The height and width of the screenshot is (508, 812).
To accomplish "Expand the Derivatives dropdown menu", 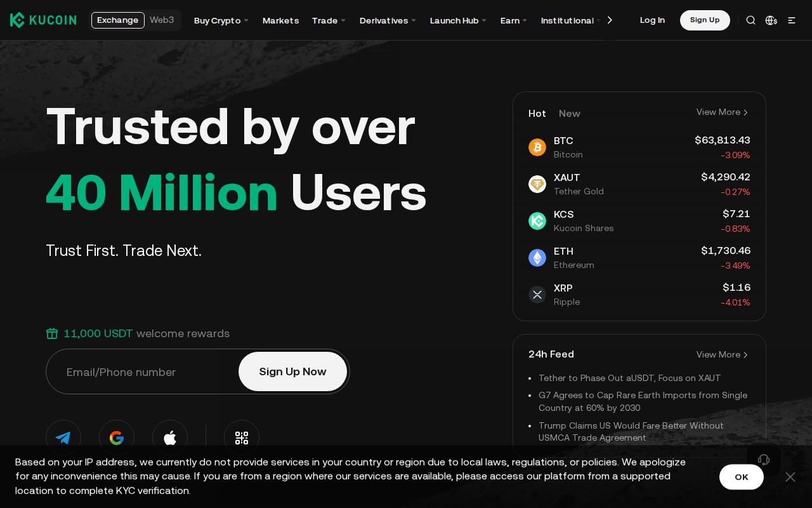I will [388, 20].
